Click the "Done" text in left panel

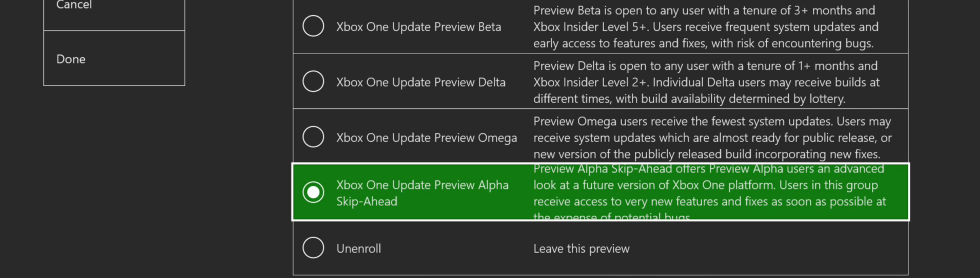click(x=71, y=59)
